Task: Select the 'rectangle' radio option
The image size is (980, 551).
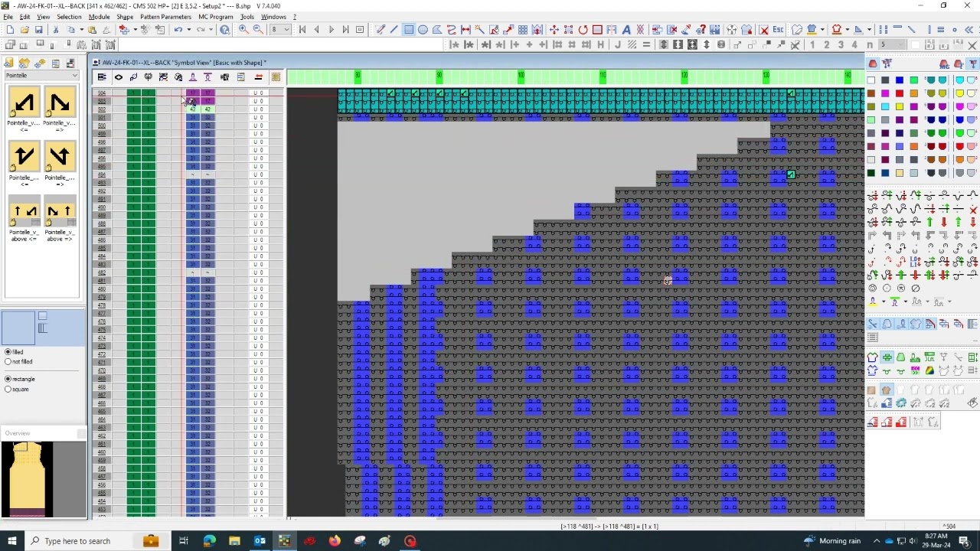Action: 8,379
